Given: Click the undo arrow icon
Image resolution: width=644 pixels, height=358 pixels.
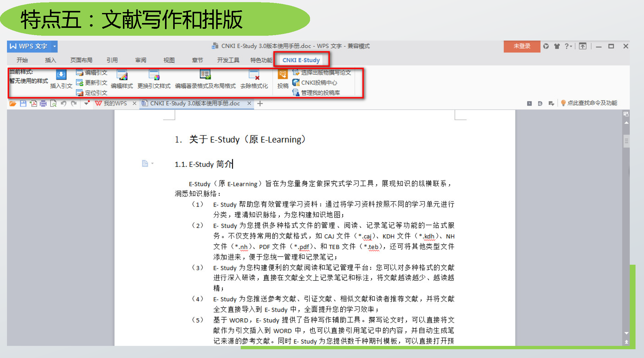Looking at the screenshot, I should [64, 104].
